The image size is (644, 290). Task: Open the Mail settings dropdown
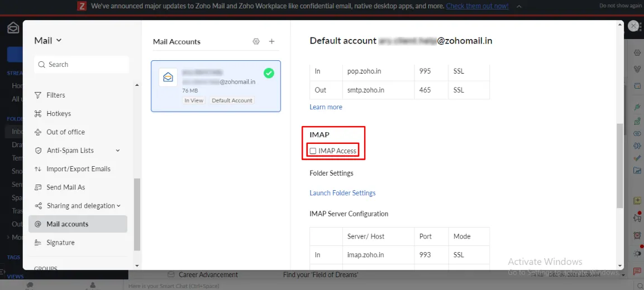tap(48, 40)
